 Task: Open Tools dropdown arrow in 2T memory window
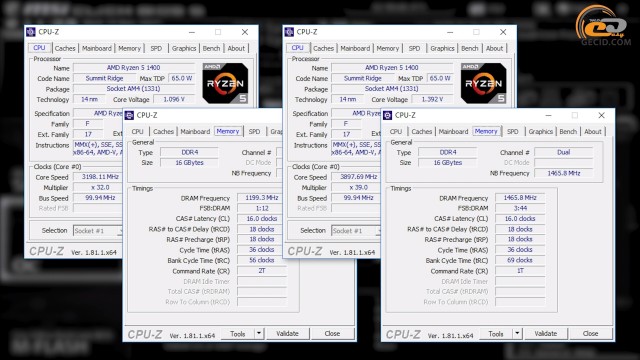point(259,333)
